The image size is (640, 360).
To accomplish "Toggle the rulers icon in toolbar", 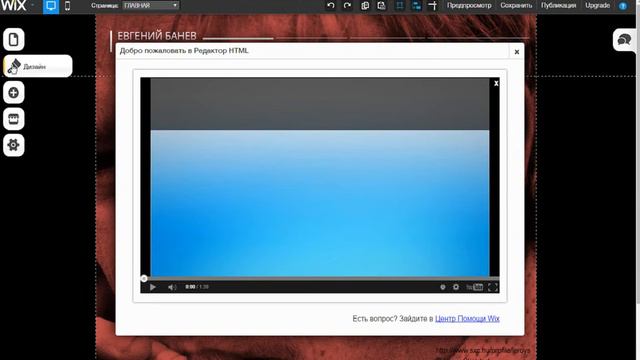I will click(x=433, y=5).
